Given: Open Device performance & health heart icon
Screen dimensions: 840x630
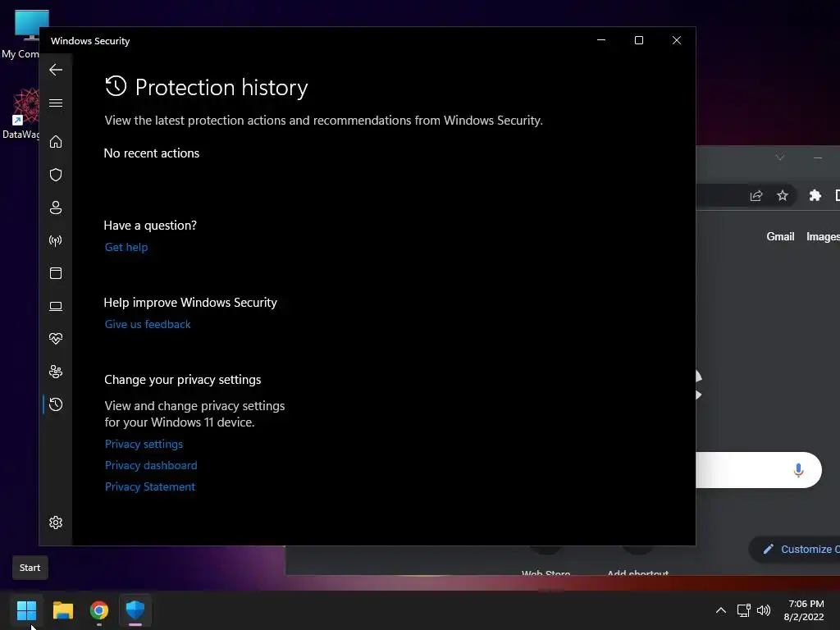Looking at the screenshot, I should point(56,339).
